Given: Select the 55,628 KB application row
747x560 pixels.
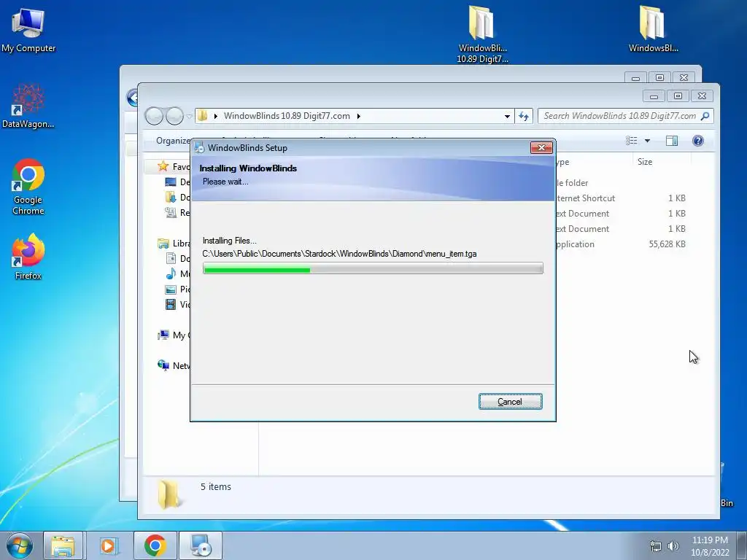Looking at the screenshot, I should (x=622, y=244).
